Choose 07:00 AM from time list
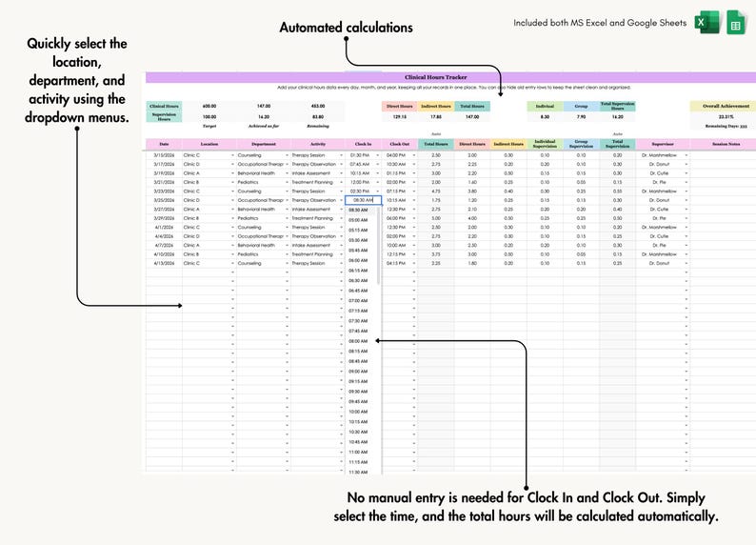The height and width of the screenshot is (545, 756). pos(358,300)
